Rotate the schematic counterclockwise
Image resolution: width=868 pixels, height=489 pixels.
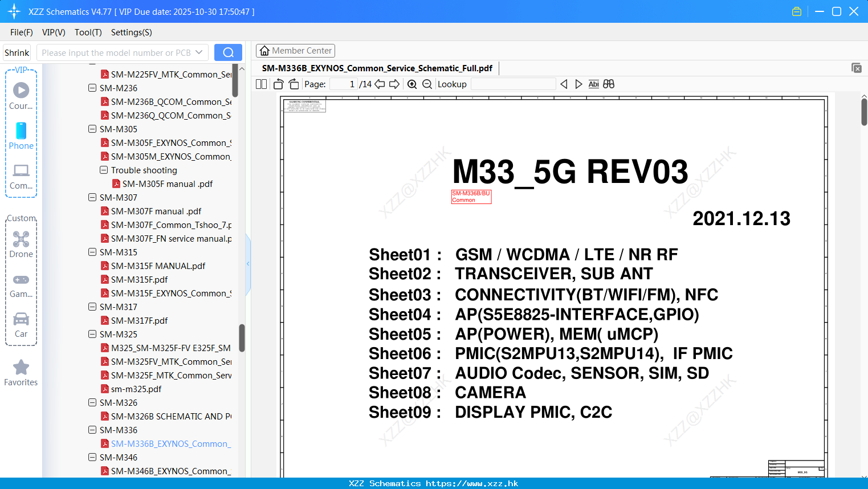[278, 84]
